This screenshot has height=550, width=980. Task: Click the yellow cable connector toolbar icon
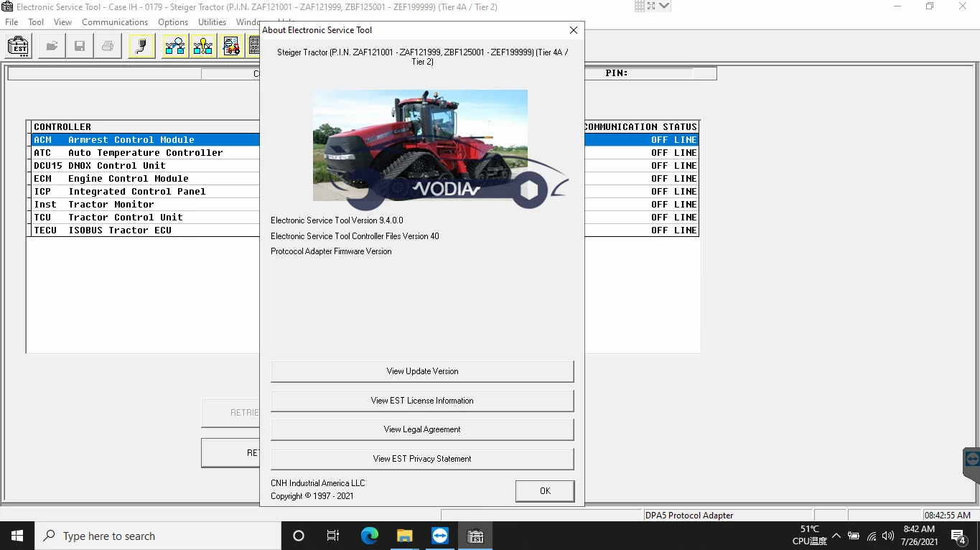point(141,47)
